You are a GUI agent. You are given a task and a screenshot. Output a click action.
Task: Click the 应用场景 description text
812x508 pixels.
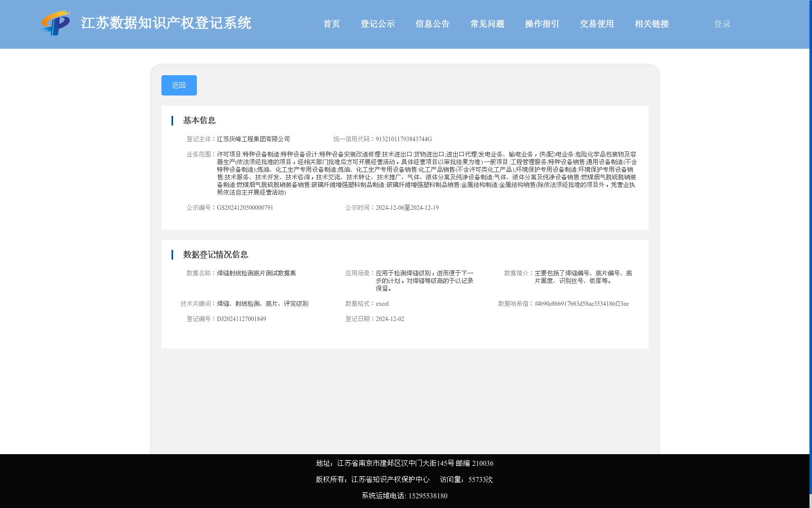pos(425,281)
